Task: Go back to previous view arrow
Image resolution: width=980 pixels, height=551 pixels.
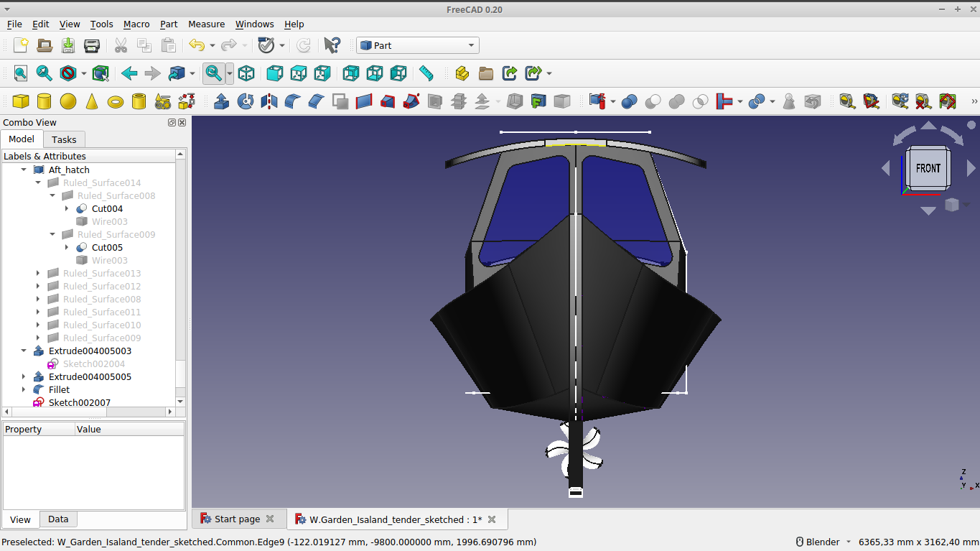Action: click(x=129, y=73)
